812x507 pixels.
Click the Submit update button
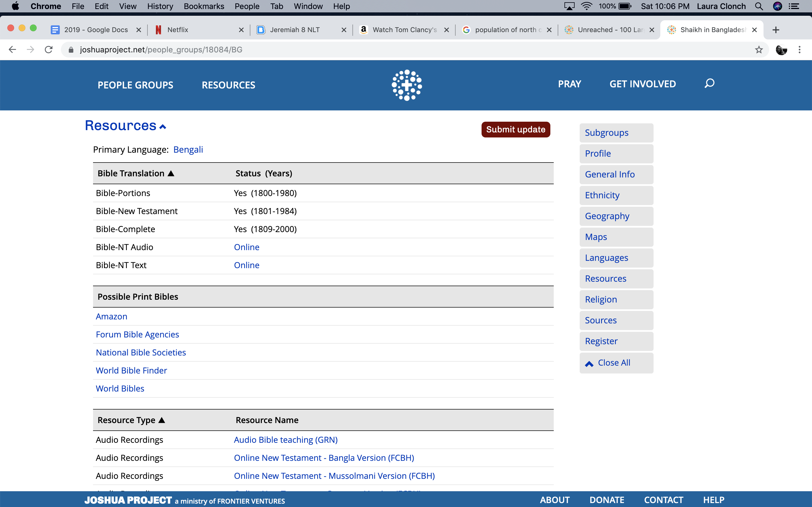tap(515, 130)
